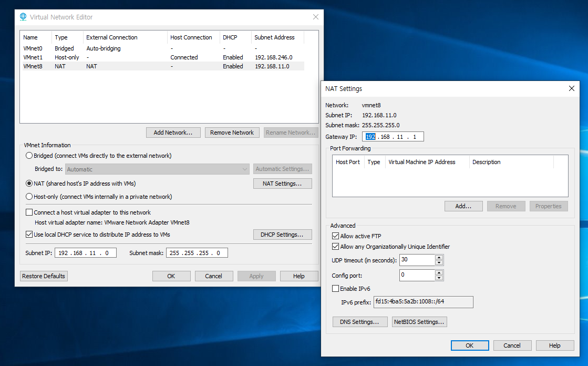Click the UDP timeout value field

[x=417, y=260]
